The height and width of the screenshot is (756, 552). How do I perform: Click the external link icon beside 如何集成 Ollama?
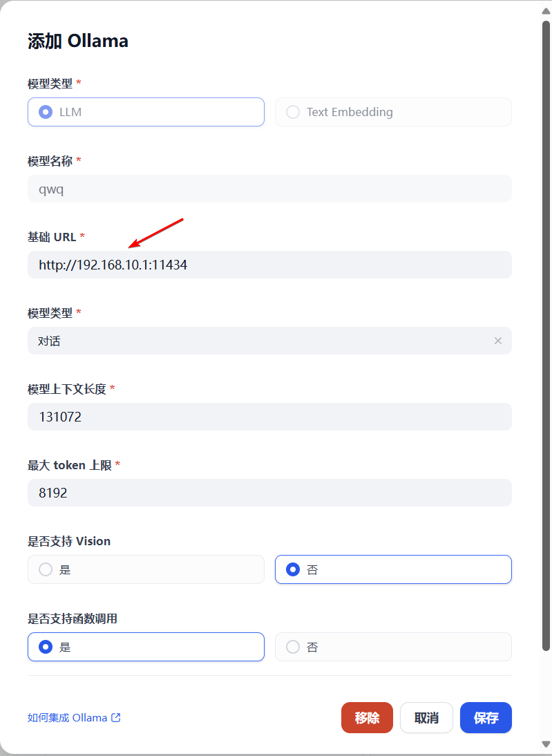point(115,717)
